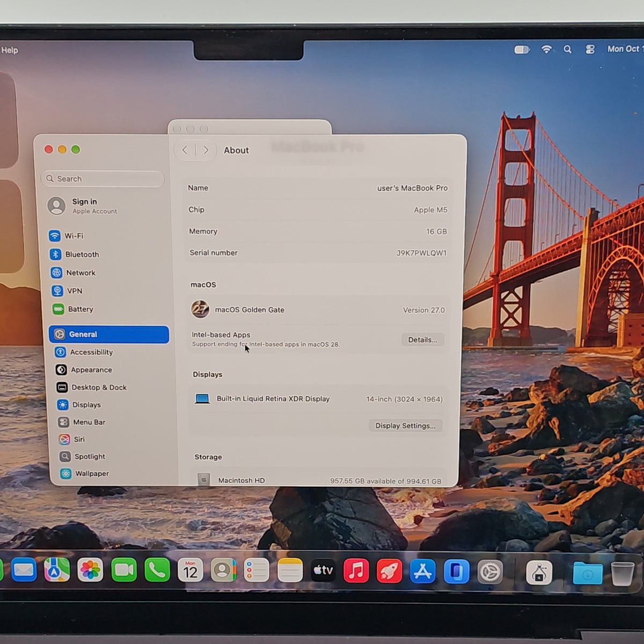The width and height of the screenshot is (644, 644).
Task: Open Control Center in menu bar
Action: click(x=590, y=49)
